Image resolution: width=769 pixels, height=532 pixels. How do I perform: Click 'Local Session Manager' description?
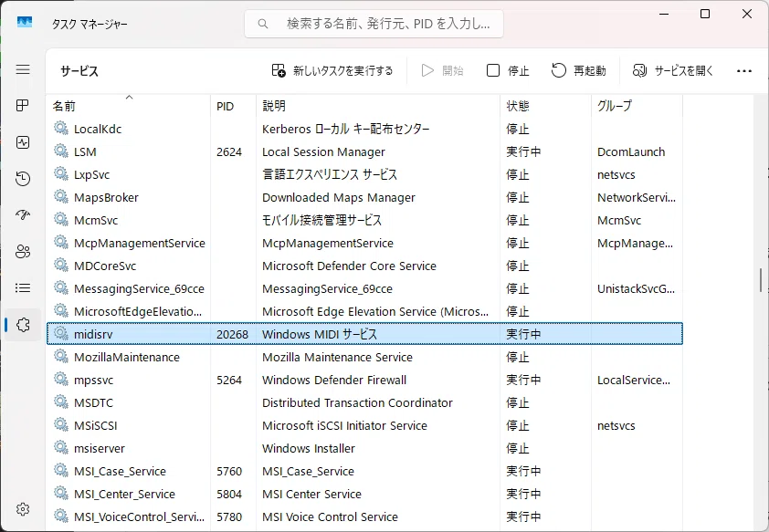coord(323,151)
